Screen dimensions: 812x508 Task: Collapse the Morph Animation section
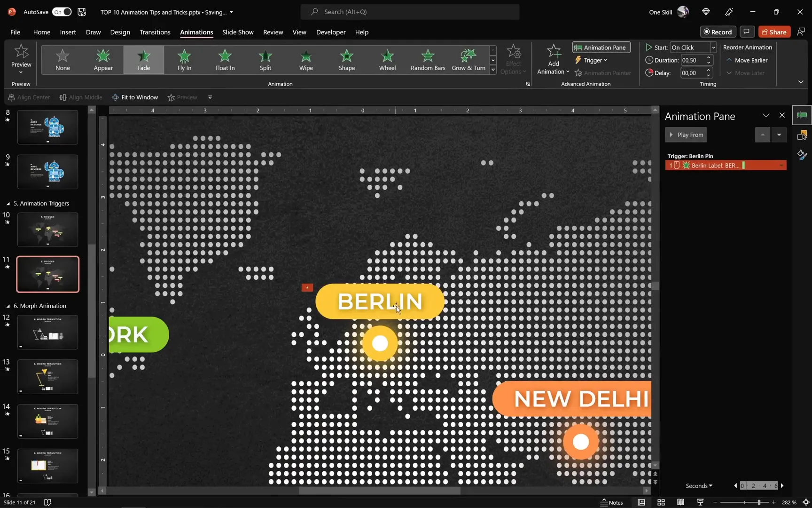tap(8, 306)
